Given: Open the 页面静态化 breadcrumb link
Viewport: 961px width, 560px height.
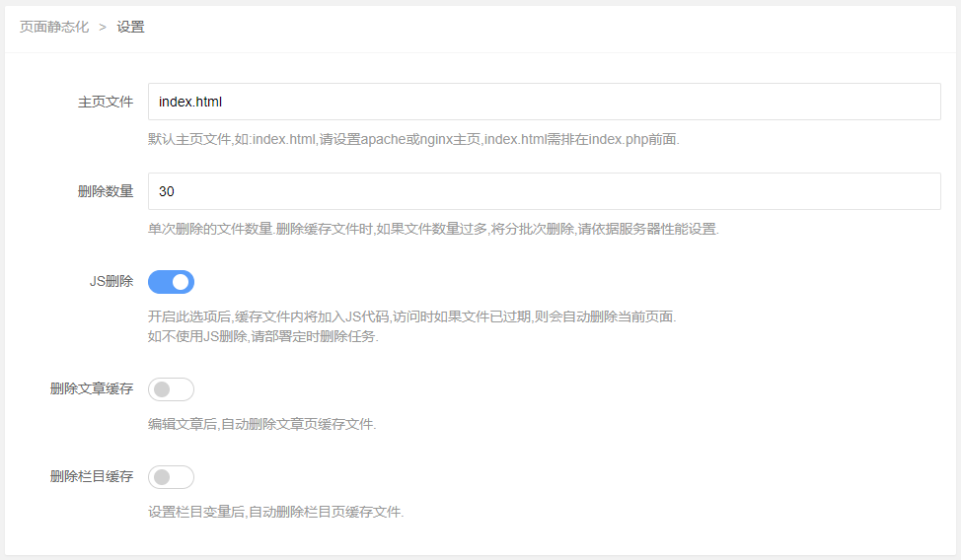Looking at the screenshot, I should [54, 27].
